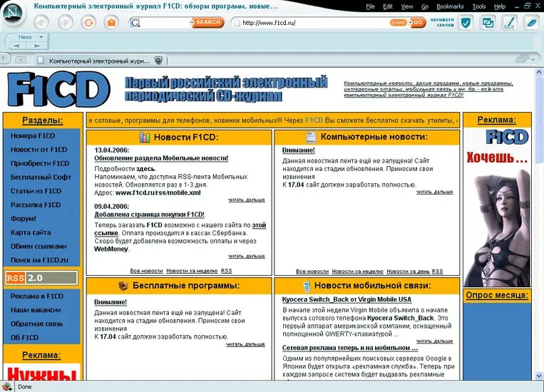Open Обратная связь sidebar link
The height and width of the screenshot is (392, 544).
(x=37, y=324)
